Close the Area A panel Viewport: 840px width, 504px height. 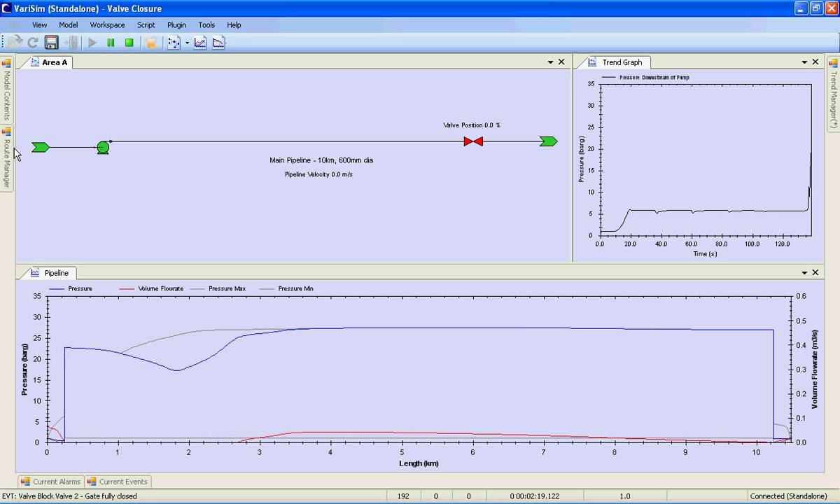561,62
